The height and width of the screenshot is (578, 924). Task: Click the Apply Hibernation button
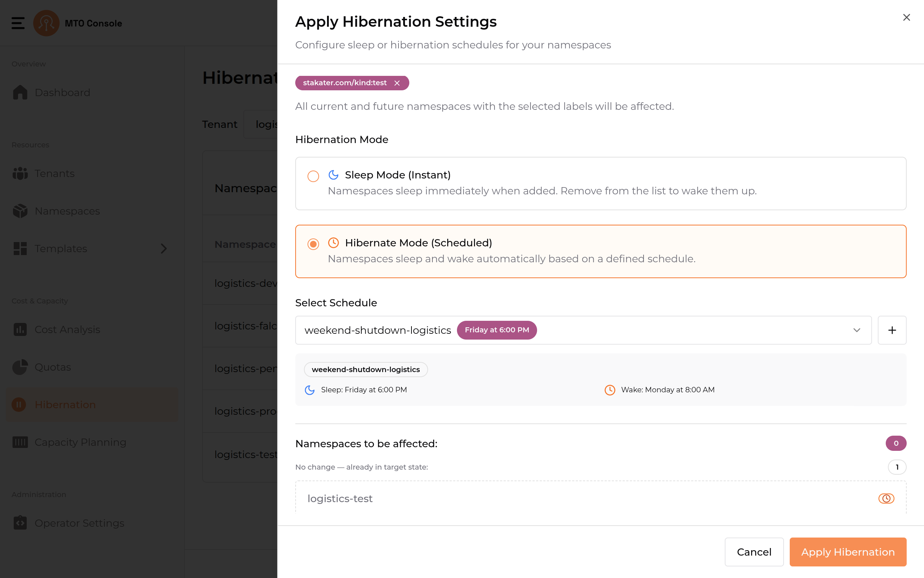coord(847,552)
